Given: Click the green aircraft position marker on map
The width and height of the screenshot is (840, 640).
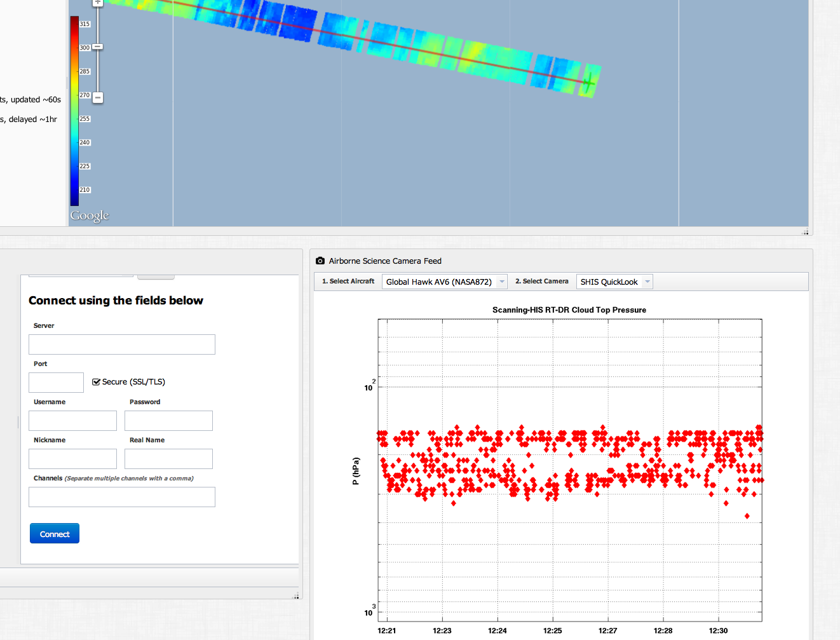Looking at the screenshot, I should coord(589,81).
